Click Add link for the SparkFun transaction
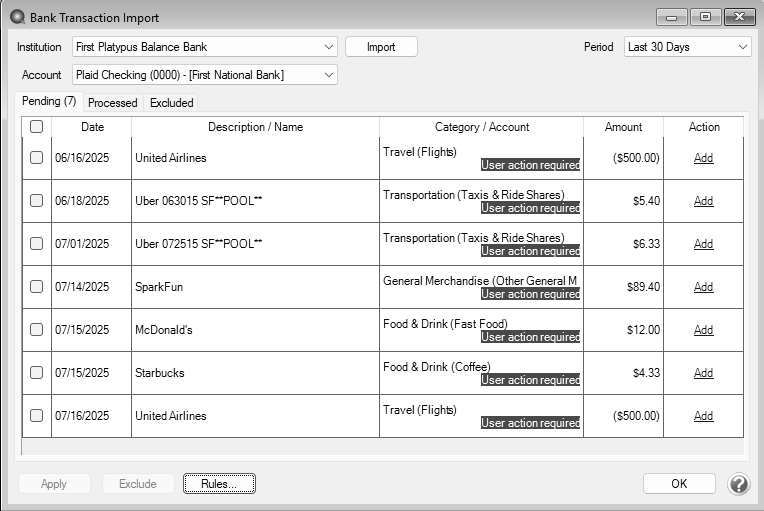 click(703, 287)
